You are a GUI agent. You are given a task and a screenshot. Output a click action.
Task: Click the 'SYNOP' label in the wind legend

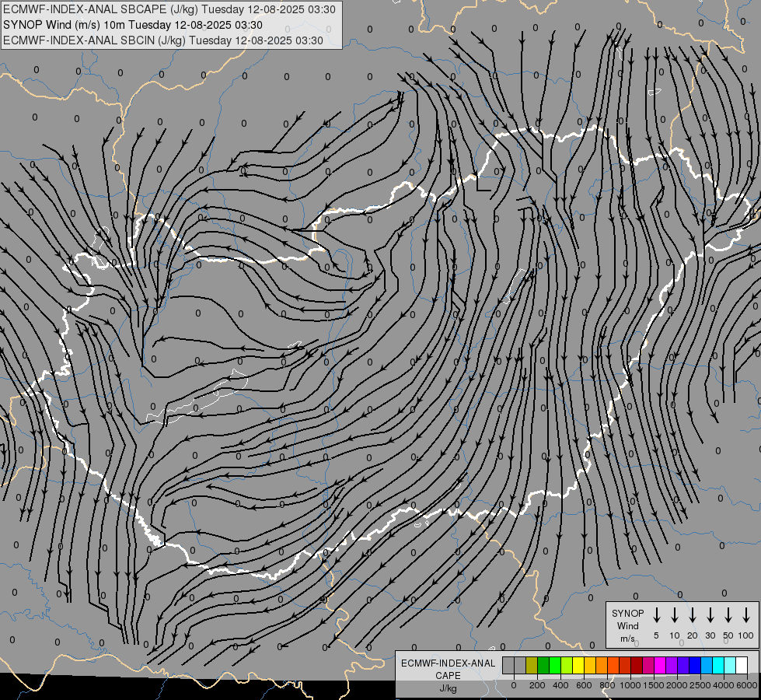coord(627,613)
